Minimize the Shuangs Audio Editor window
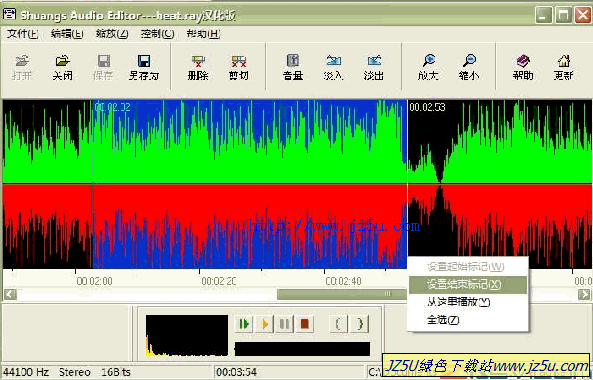The image size is (593, 380). [543, 16]
